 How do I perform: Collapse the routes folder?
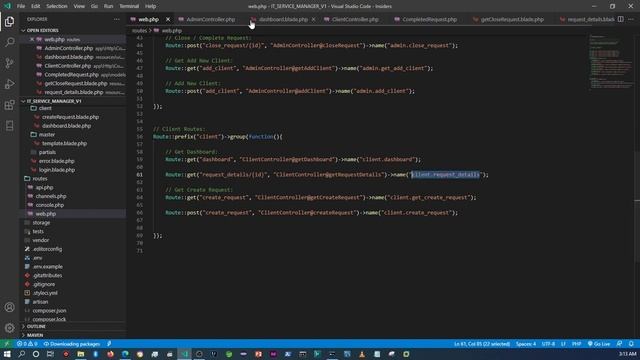click(40, 178)
